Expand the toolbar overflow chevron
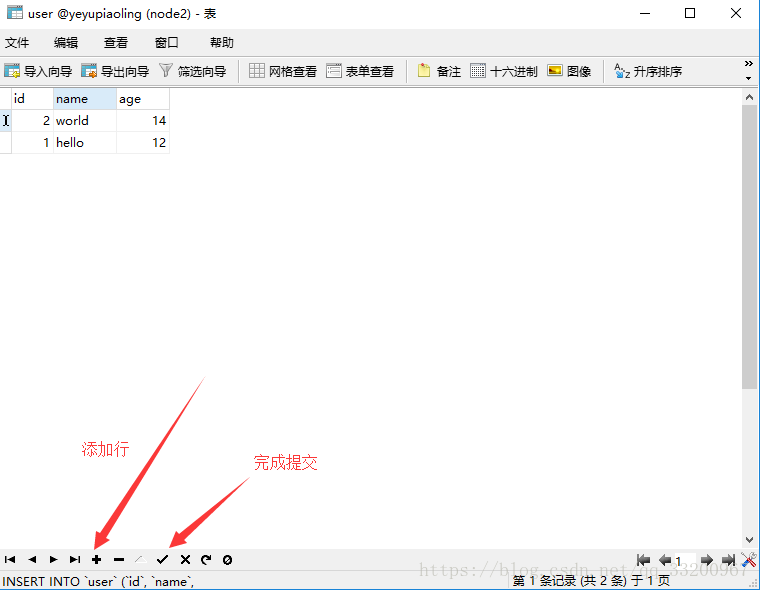 tap(749, 71)
